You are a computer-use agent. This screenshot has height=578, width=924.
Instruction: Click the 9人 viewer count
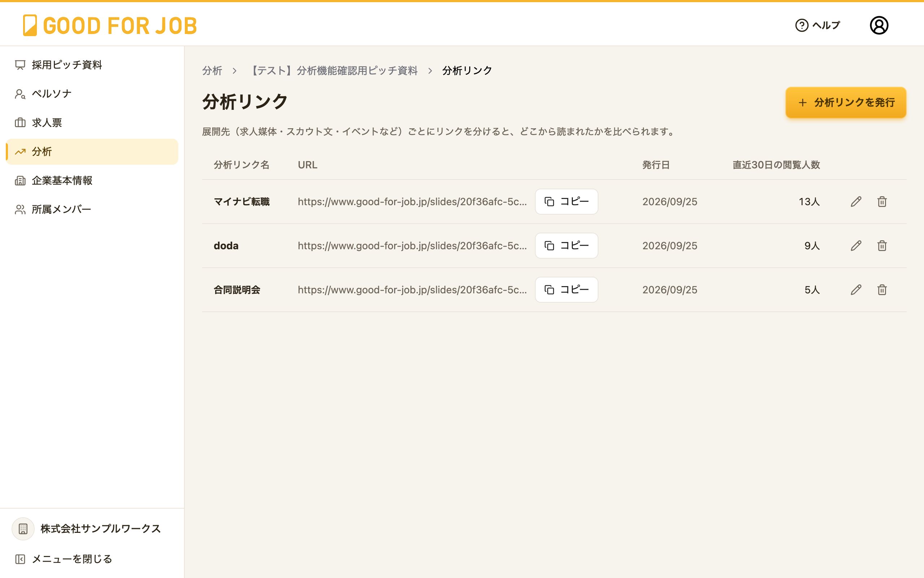coord(812,245)
